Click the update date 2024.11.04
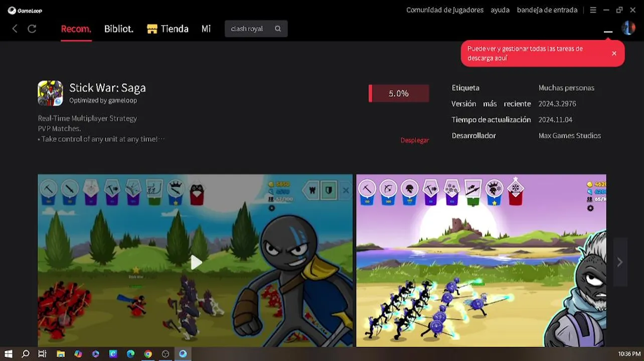Image resolution: width=644 pixels, height=361 pixels. click(555, 120)
